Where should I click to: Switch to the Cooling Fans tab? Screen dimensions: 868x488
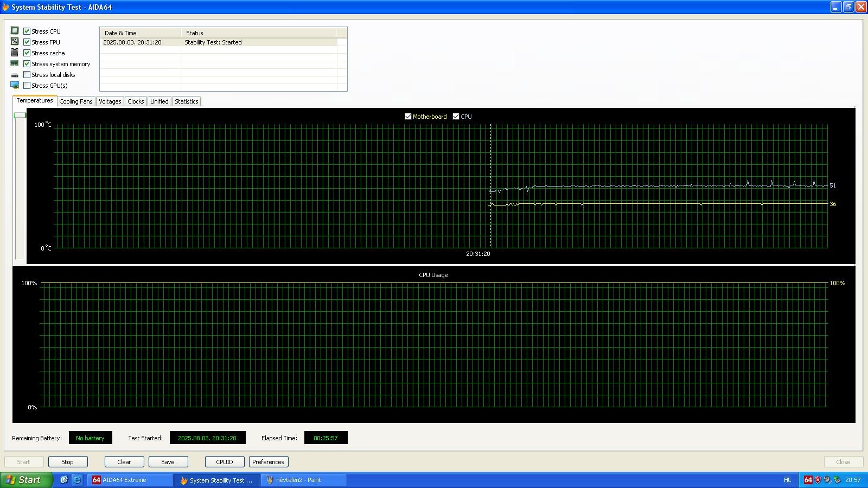tap(76, 101)
